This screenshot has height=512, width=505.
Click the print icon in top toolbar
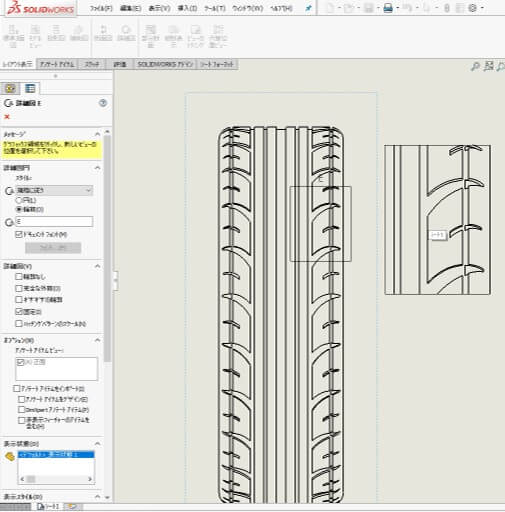point(388,8)
